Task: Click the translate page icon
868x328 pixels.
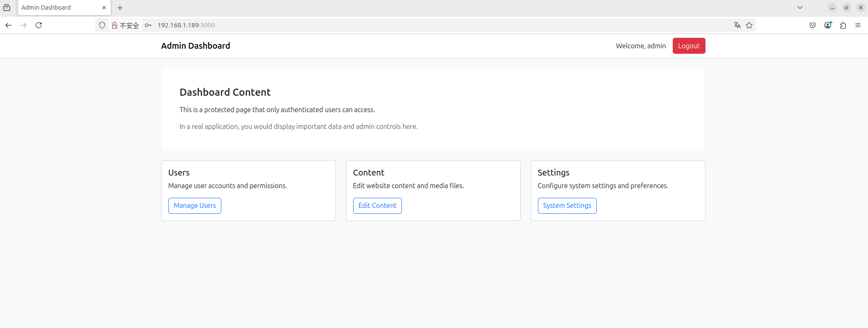Action: click(x=737, y=25)
